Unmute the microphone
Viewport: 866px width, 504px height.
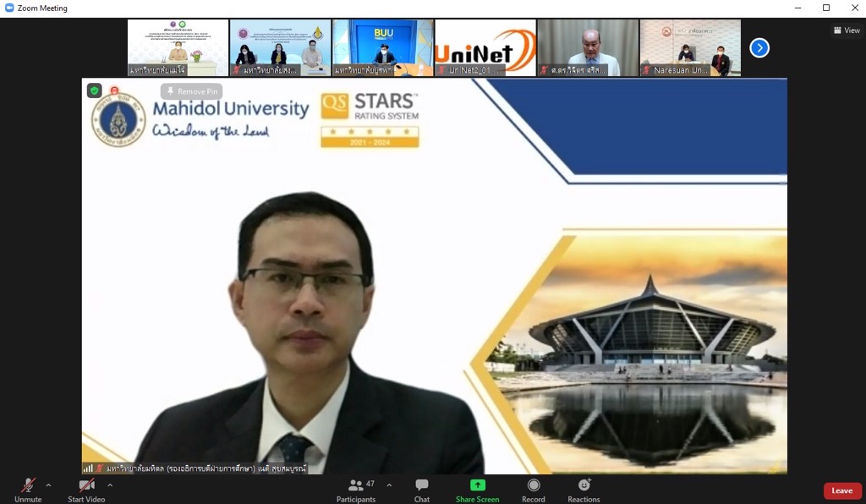tap(28, 490)
